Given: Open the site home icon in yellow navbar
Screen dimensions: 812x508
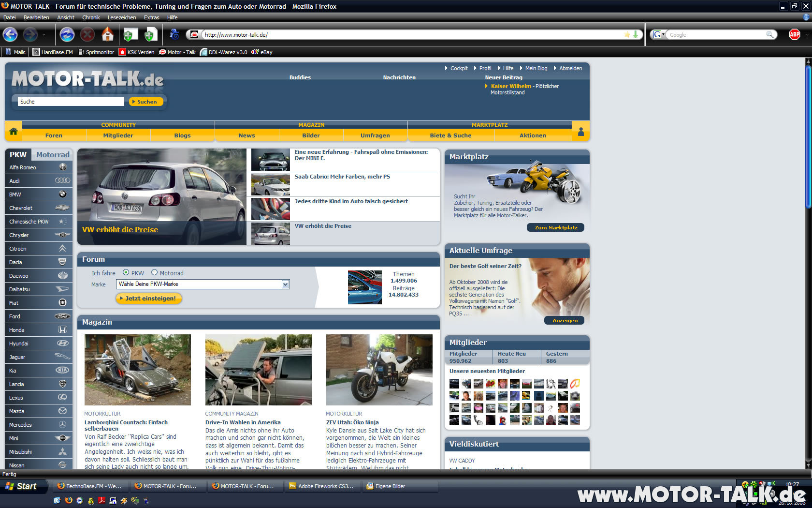Looking at the screenshot, I should pyautogui.click(x=14, y=131).
